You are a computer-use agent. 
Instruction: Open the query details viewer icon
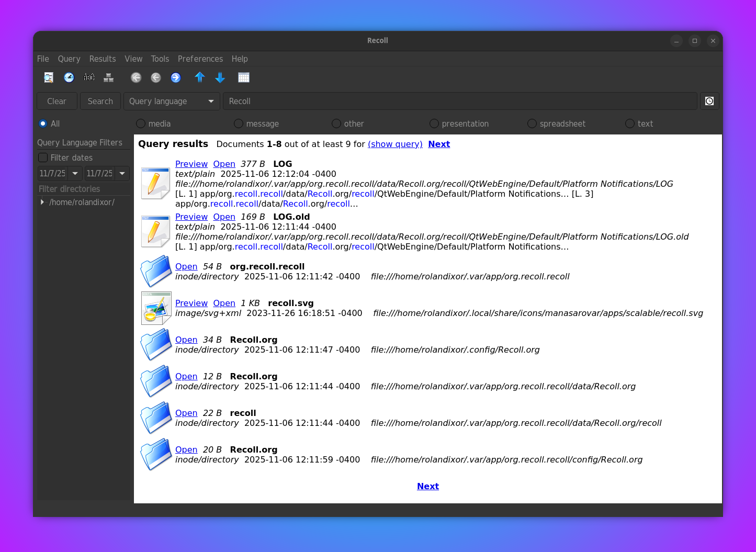click(x=49, y=77)
